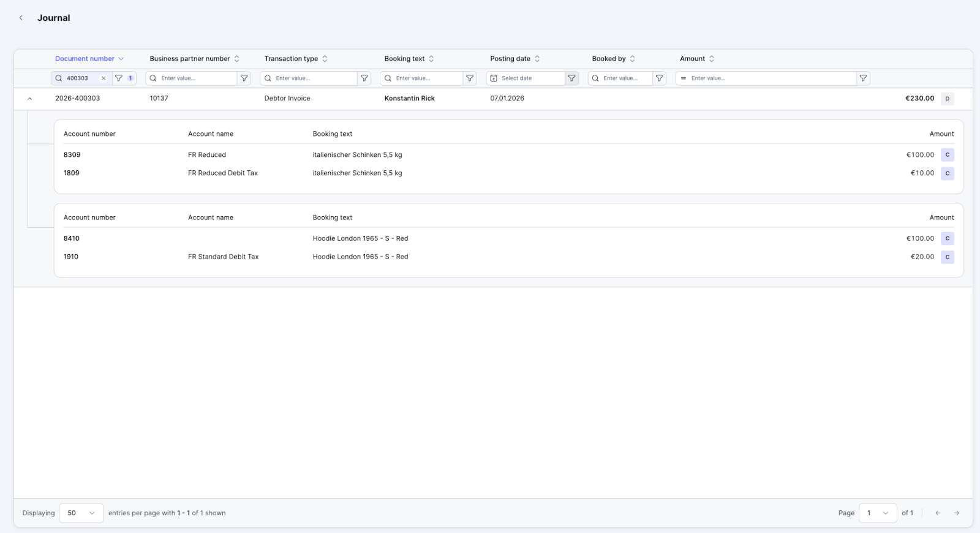The image size is (980, 533).
Task: Open the page number dropdown
Action: 877,513
